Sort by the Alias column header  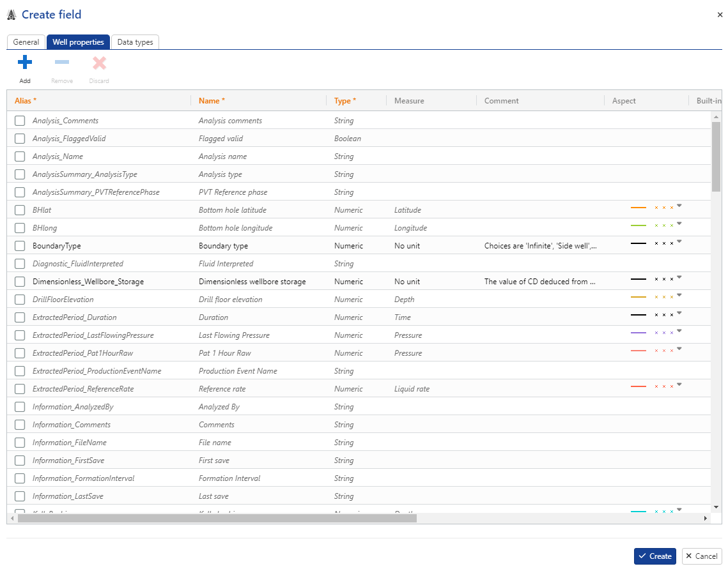[x=26, y=101]
